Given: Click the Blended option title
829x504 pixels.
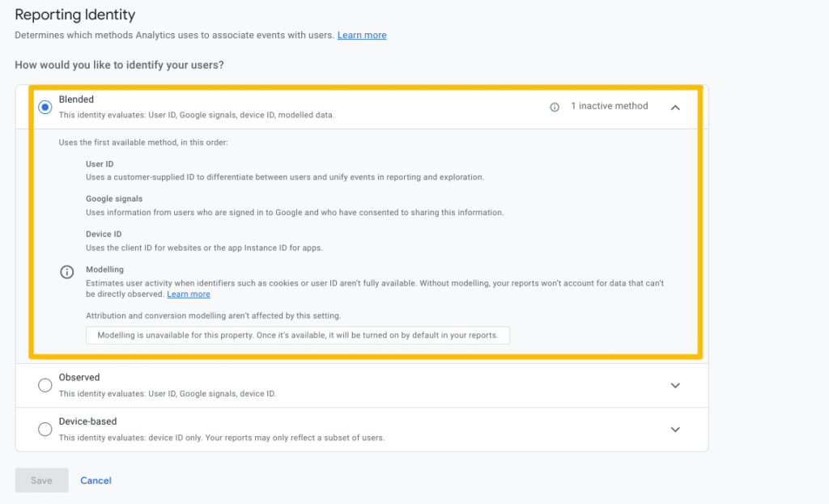Looking at the screenshot, I should pyautogui.click(x=76, y=100).
